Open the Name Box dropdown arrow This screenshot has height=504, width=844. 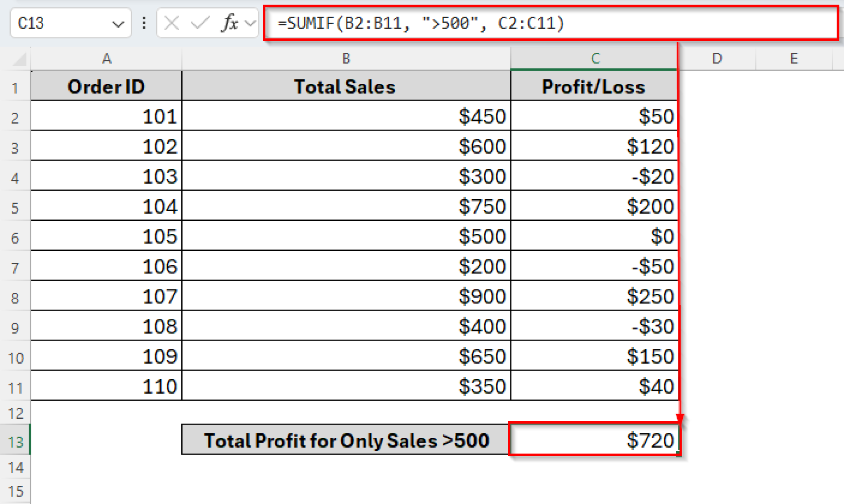coord(118,23)
